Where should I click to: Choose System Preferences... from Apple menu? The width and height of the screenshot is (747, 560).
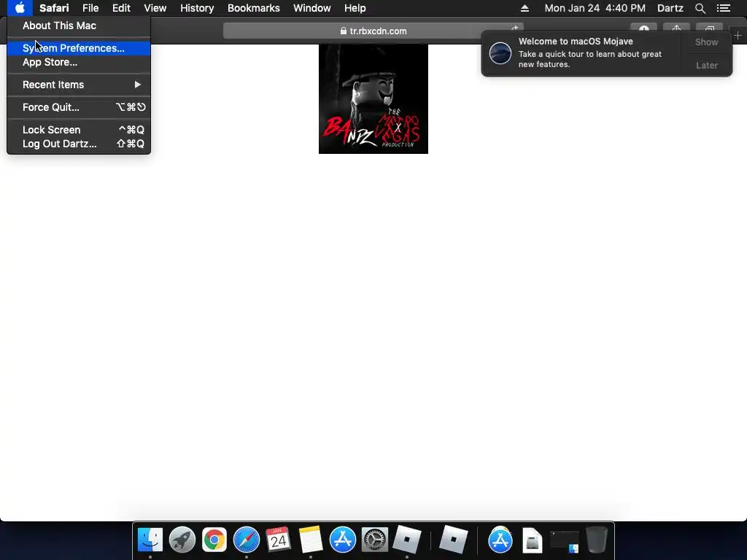[79, 48]
